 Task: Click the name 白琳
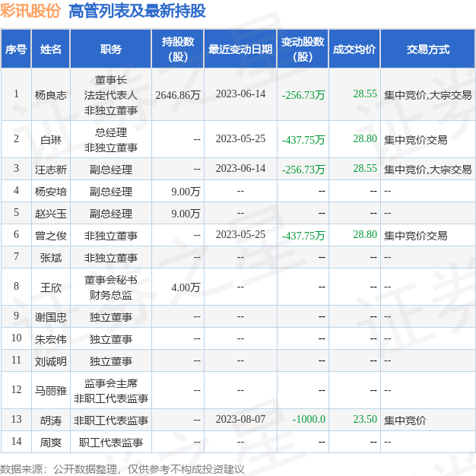pos(51,140)
